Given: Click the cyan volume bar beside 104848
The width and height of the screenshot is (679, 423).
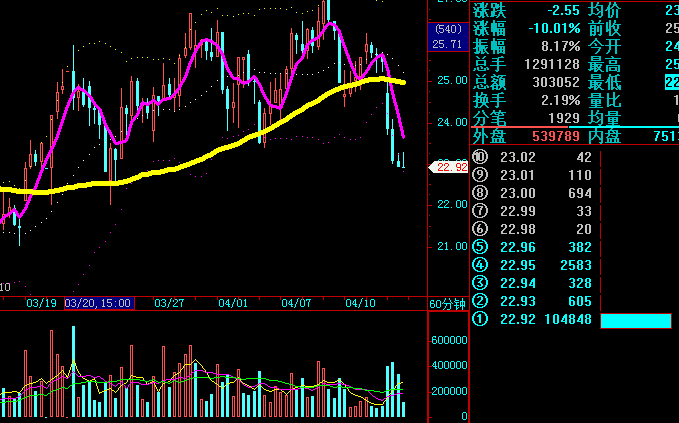Looking at the screenshot, I should pyautogui.click(x=636, y=321).
